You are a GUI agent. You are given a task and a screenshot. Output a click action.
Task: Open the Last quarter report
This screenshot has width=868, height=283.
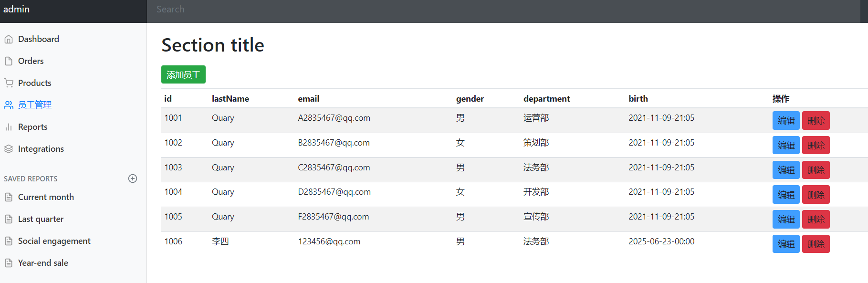click(41, 219)
